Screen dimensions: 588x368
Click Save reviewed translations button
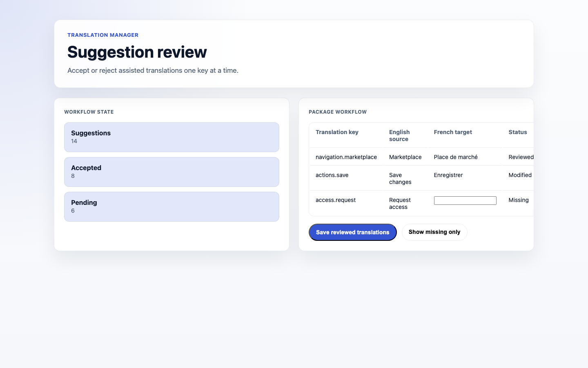click(352, 232)
